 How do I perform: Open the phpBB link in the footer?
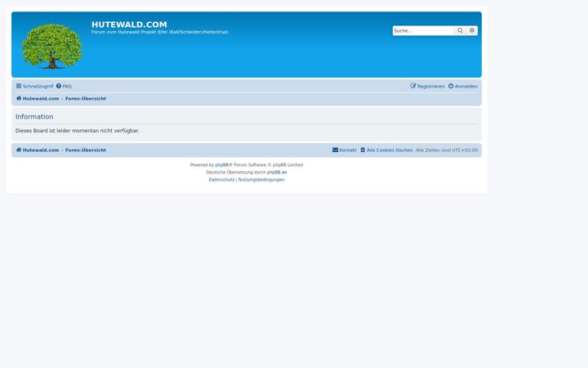(222, 165)
